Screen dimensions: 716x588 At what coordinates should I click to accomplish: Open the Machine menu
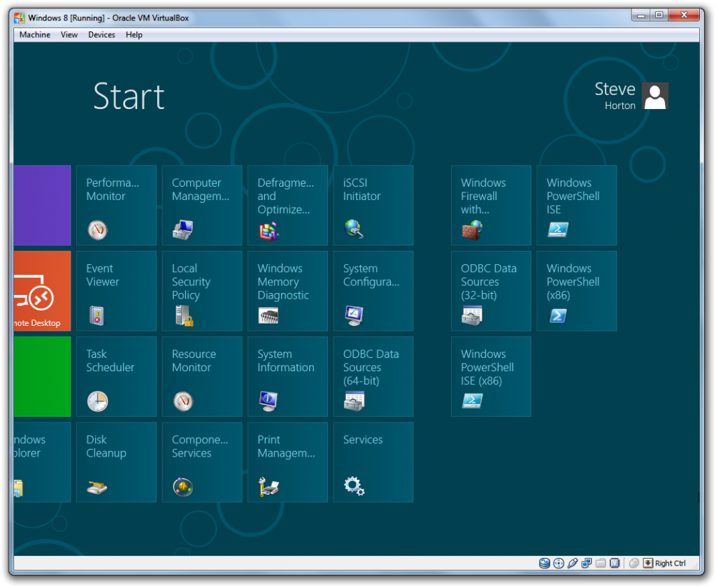34,34
